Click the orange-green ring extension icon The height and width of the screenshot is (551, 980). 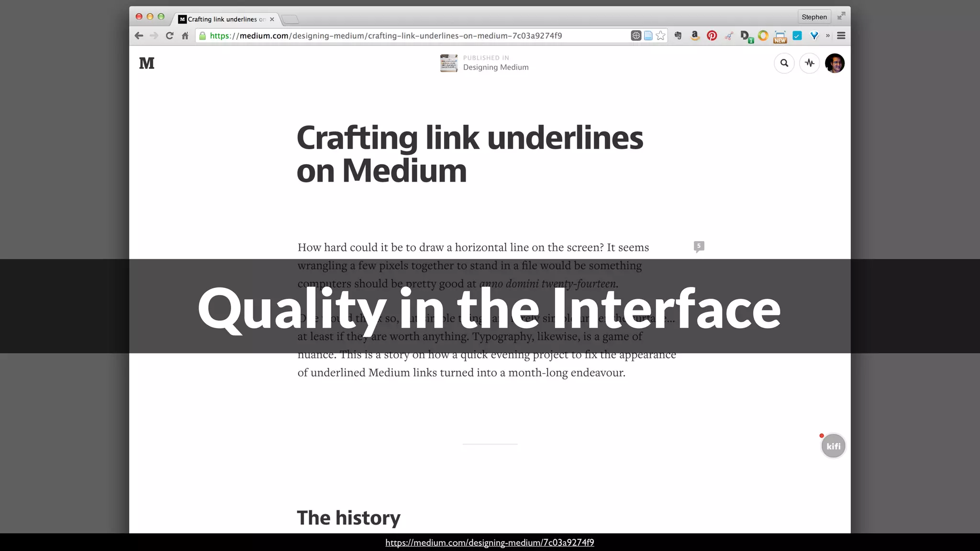pyautogui.click(x=763, y=35)
